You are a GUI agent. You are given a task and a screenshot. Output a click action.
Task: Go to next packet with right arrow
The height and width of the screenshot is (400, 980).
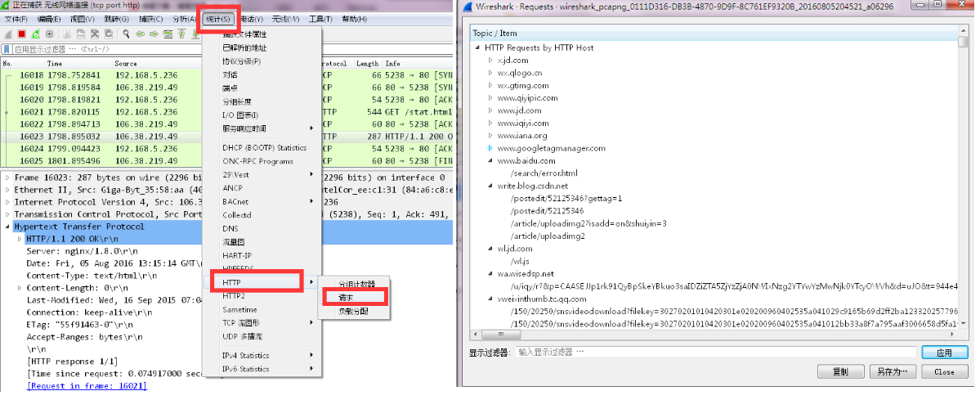click(154, 34)
